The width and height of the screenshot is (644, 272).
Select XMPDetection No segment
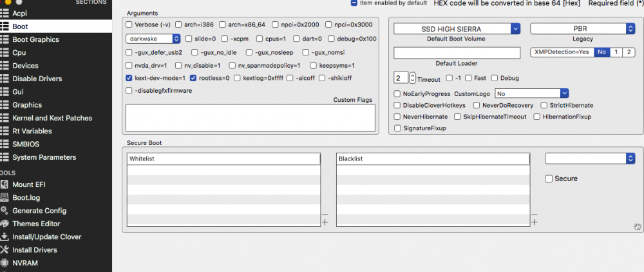pyautogui.click(x=601, y=52)
